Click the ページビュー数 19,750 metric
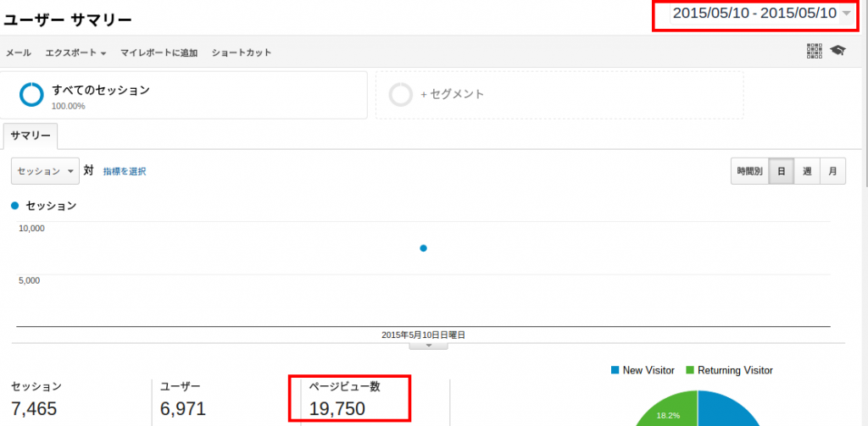 [344, 400]
